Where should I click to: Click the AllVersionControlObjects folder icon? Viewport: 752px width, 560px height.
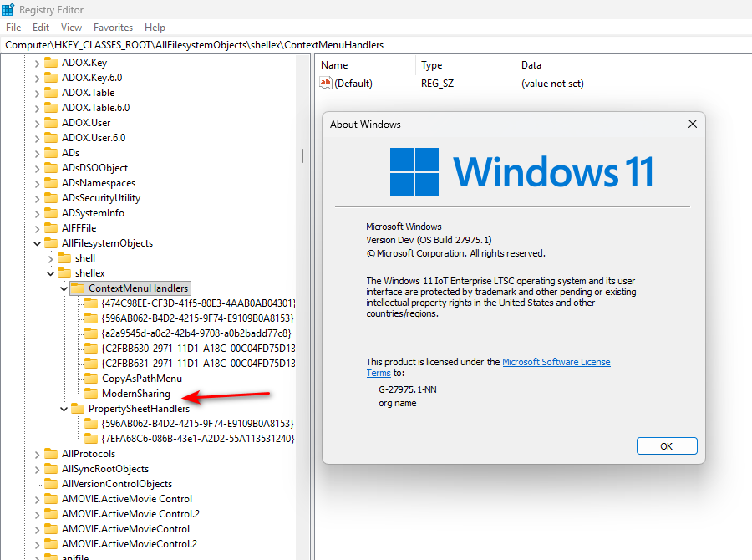(x=50, y=484)
